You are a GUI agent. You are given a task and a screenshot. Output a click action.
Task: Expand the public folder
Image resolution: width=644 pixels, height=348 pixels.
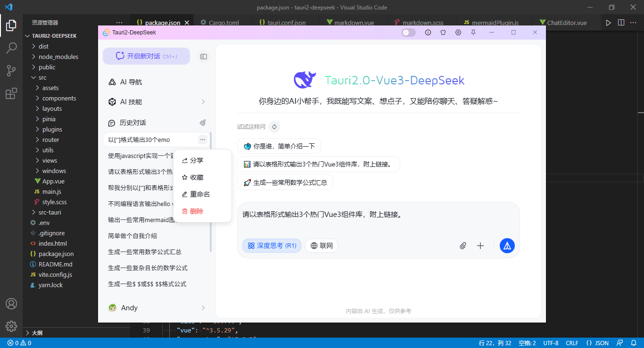click(x=47, y=67)
